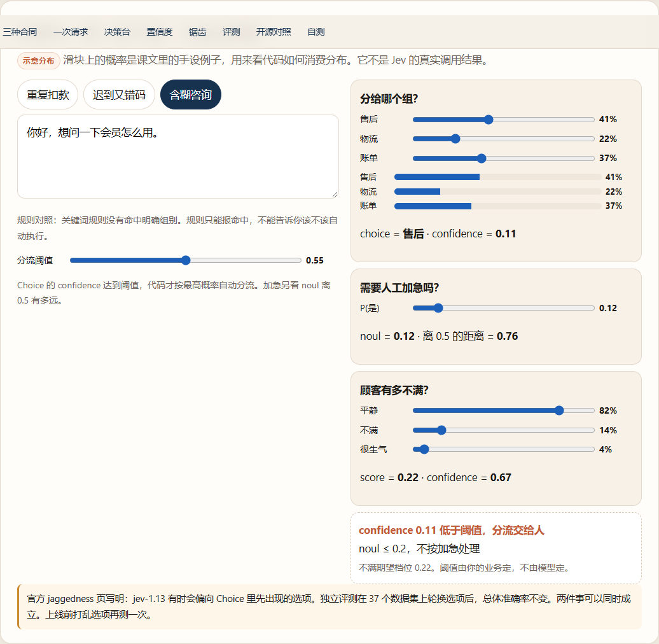The image size is (659, 644).
Task: Adjust the 平静 sentiment slider
Action: pyautogui.click(x=504, y=410)
